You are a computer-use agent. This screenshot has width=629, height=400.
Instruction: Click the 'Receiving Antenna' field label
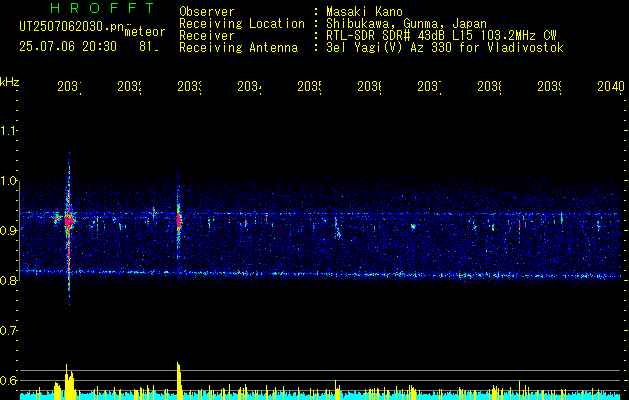point(239,48)
